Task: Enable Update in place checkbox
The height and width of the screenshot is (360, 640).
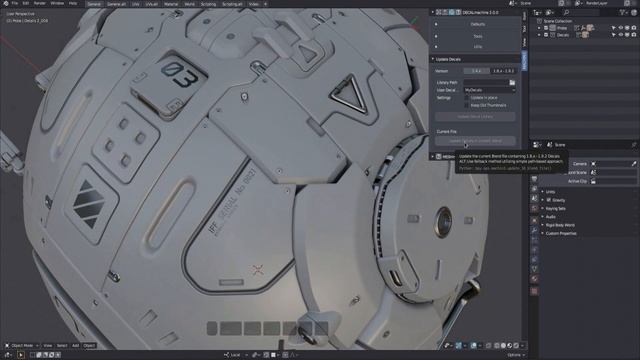Action: click(467, 98)
